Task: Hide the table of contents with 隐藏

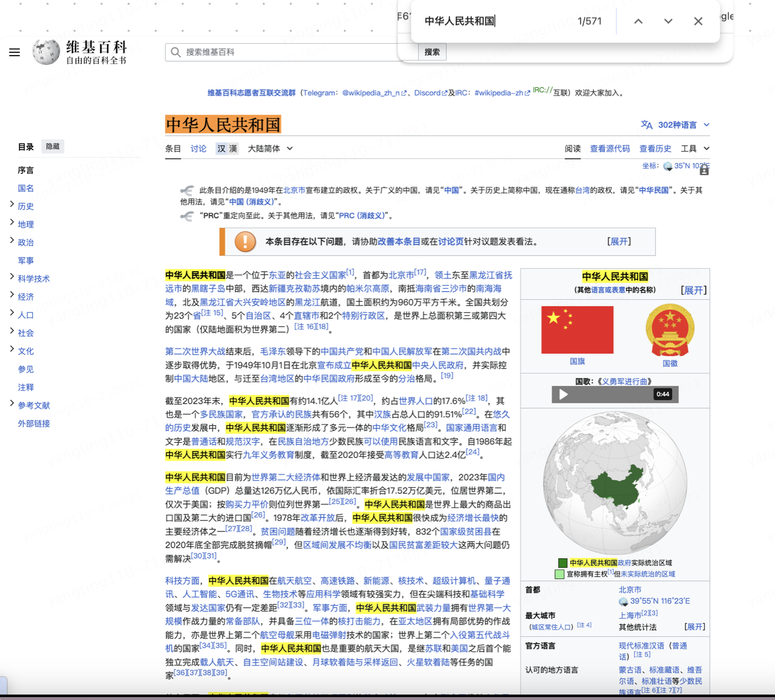Action: (x=52, y=146)
